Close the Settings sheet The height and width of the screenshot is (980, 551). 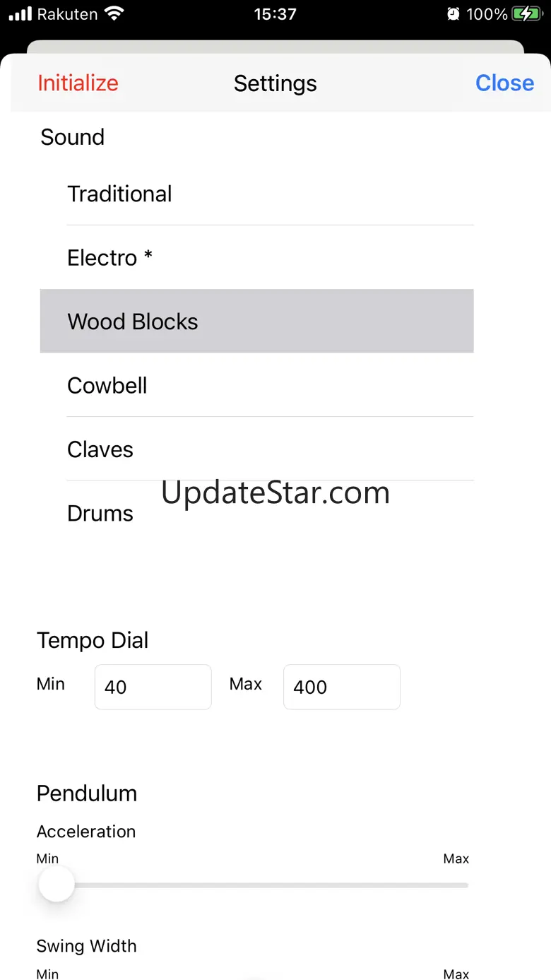coord(504,83)
